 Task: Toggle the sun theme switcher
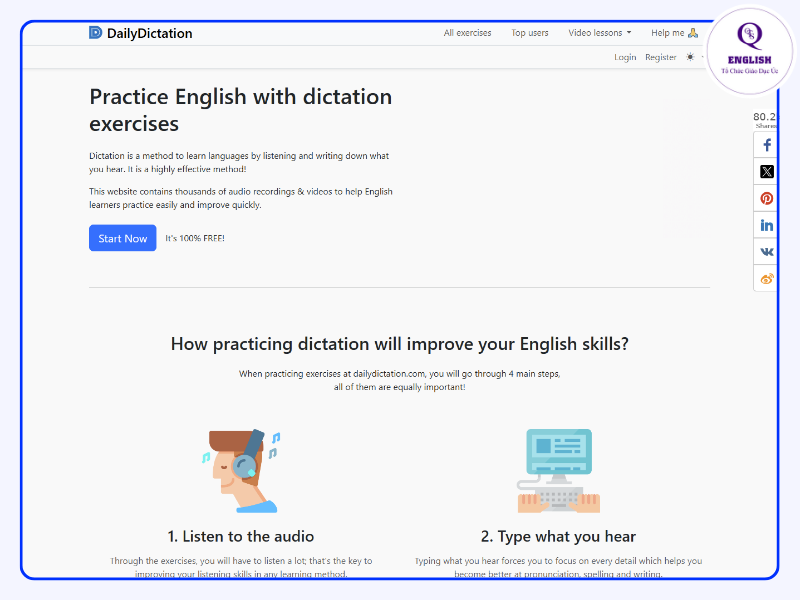click(x=690, y=57)
